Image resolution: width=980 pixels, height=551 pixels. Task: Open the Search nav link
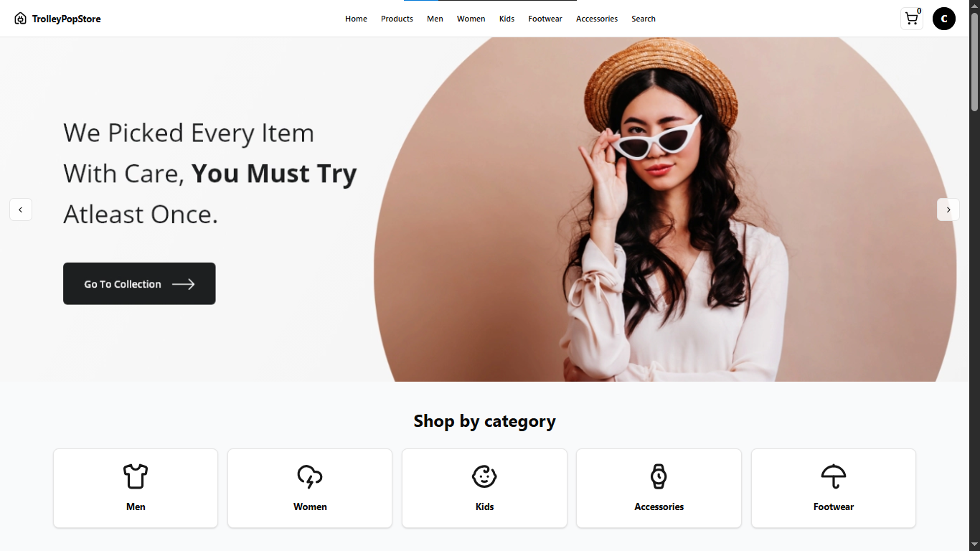[644, 19]
